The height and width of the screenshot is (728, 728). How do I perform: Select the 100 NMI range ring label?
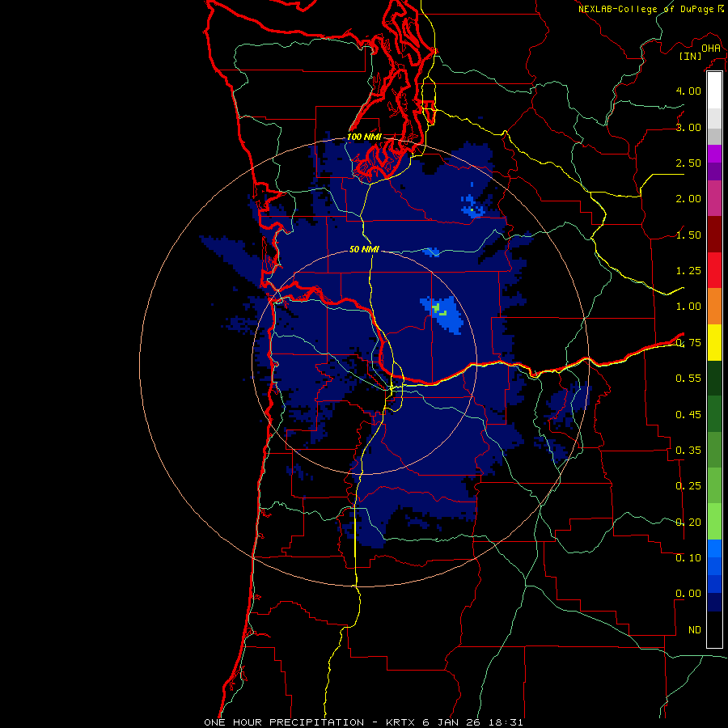364,137
